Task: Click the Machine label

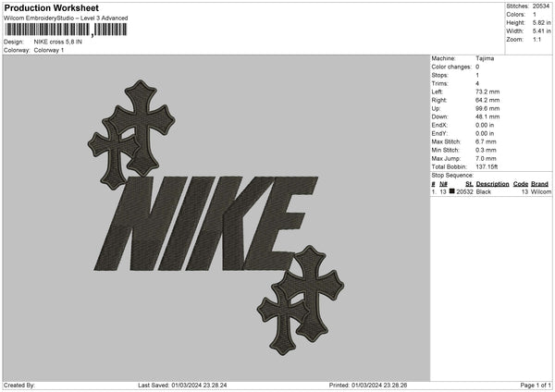Action: 443,58
